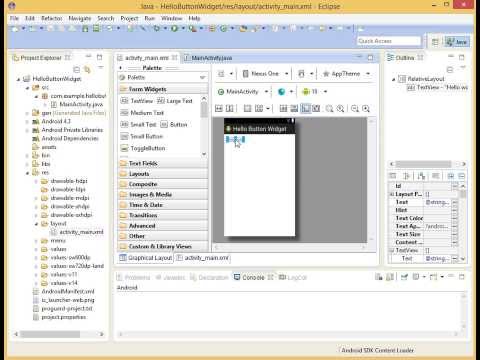Image resolution: width=480 pixels, height=360 pixels.
Task: Expand Custom & Library Views category
Action: click(163, 246)
